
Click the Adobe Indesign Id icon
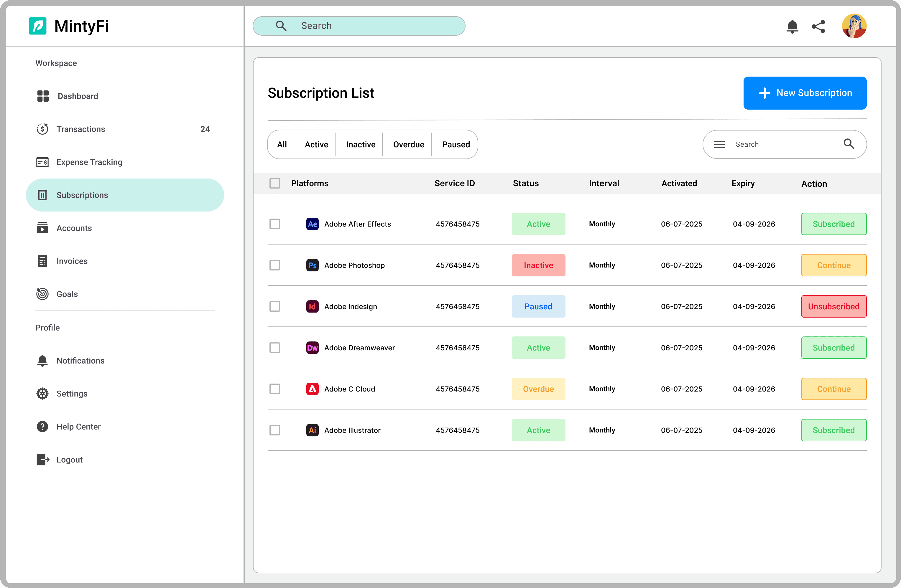(x=312, y=306)
